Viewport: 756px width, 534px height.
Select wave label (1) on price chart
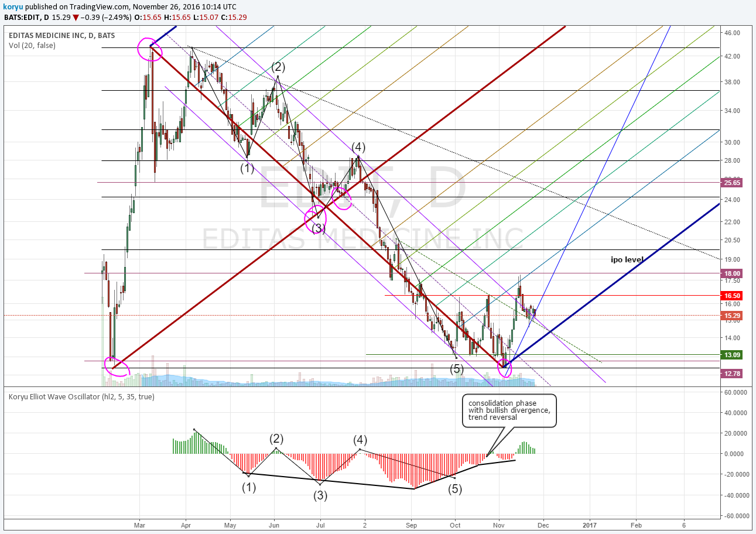tap(247, 168)
